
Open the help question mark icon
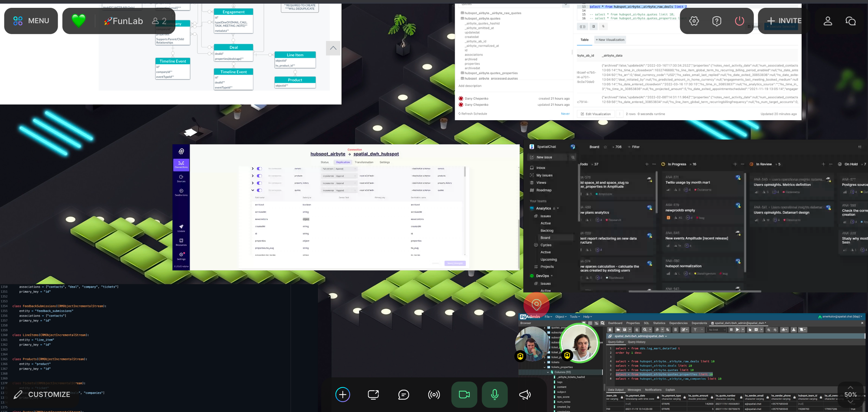click(717, 21)
